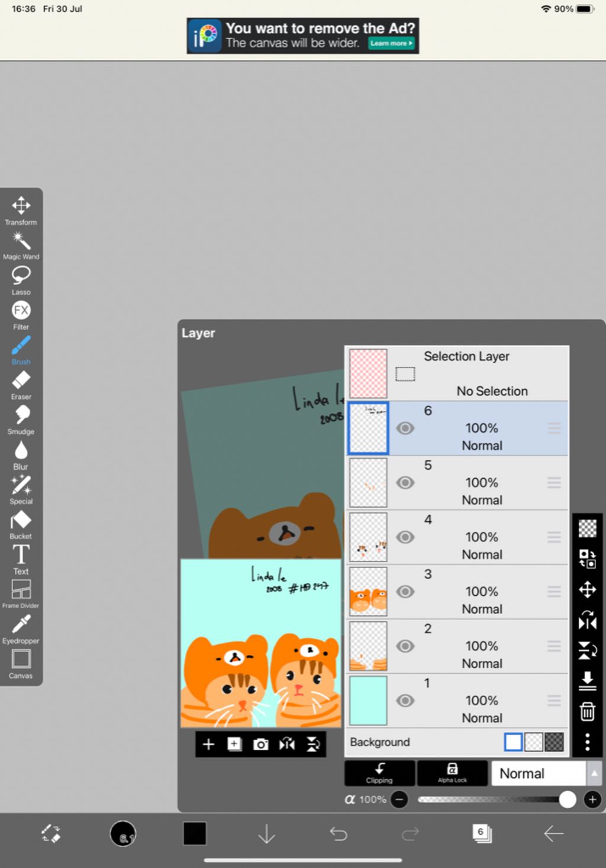Toggle Alpha Lock for the layer

coord(452,773)
